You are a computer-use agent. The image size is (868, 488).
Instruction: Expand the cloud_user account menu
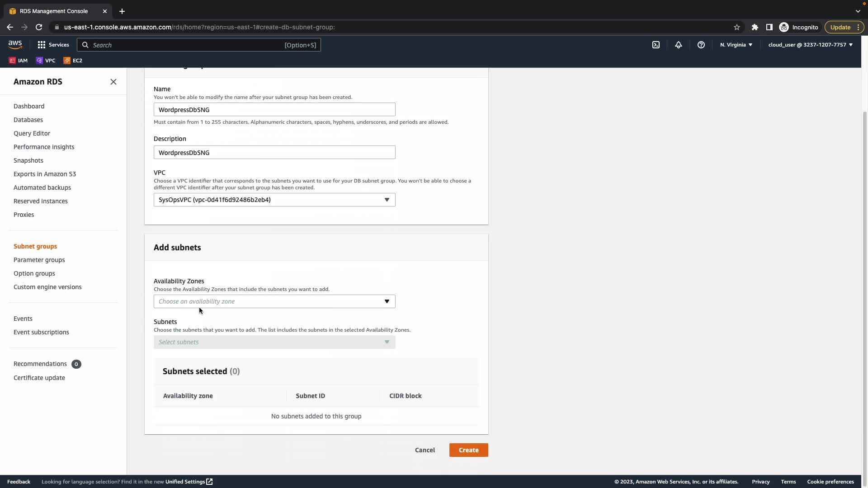[810, 45]
